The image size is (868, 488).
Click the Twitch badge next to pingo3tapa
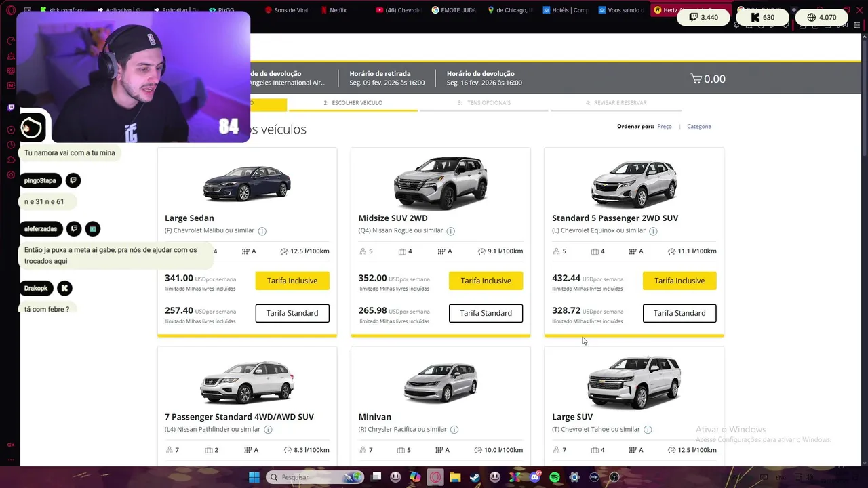(x=73, y=180)
